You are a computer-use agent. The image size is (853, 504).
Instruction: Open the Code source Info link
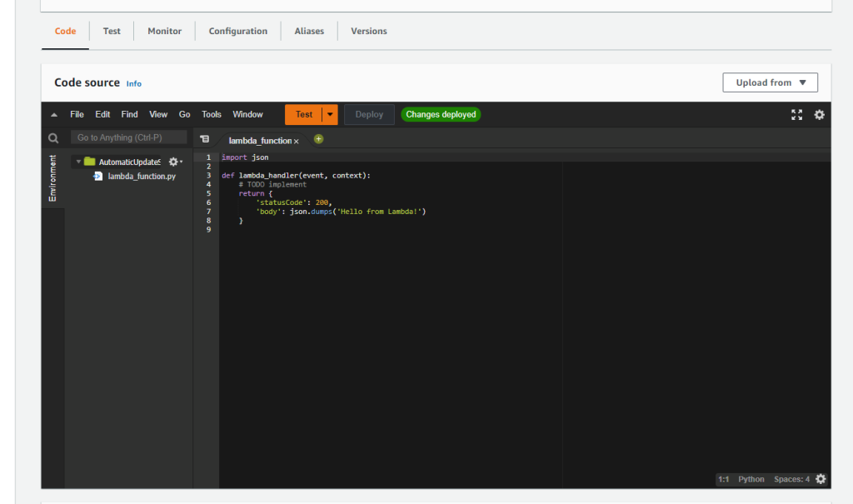click(133, 83)
